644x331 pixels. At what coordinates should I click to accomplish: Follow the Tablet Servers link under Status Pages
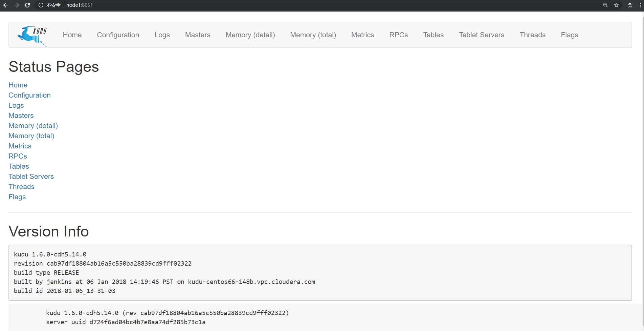(31, 177)
